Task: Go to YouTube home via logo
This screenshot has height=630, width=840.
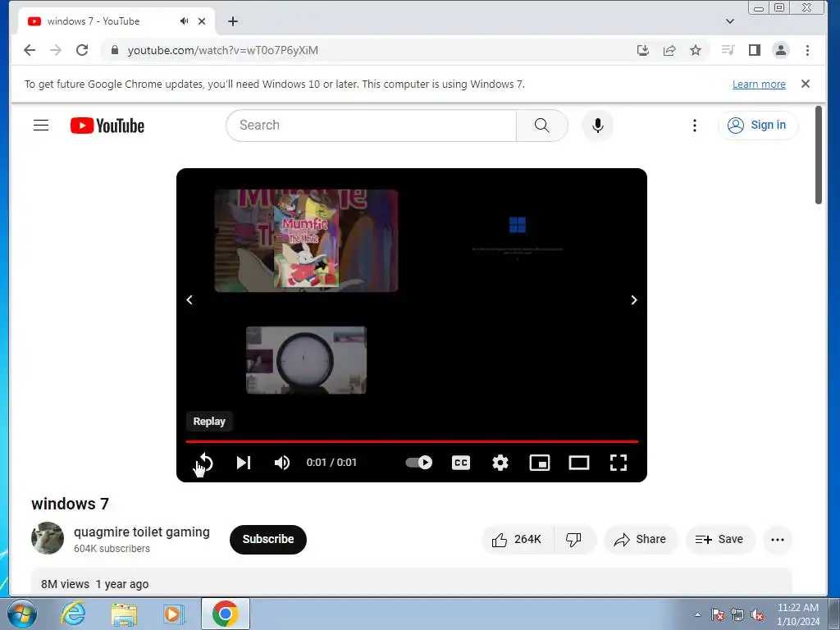Action: coord(107,126)
